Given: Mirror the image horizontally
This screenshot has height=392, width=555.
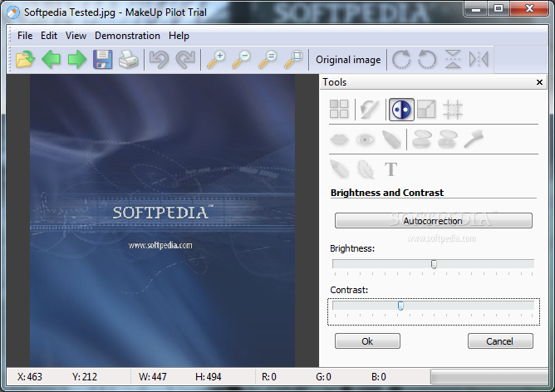Looking at the screenshot, I should point(479,60).
